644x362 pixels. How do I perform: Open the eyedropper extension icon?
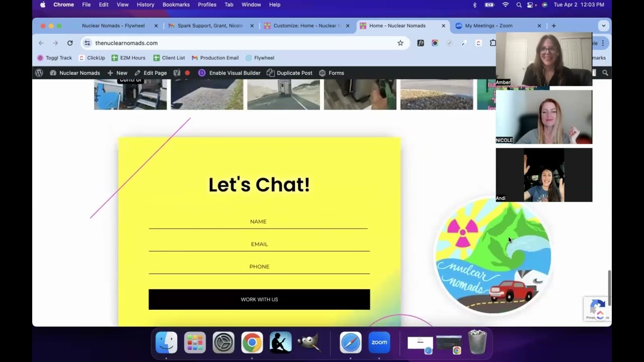click(x=464, y=43)
